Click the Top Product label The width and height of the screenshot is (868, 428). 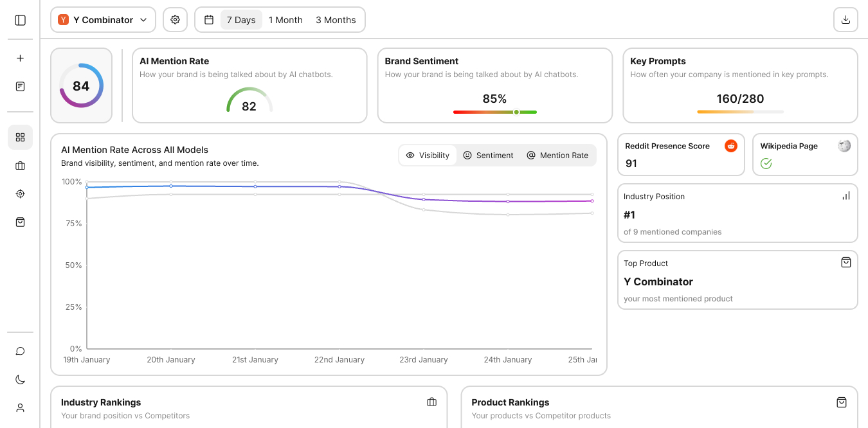[x=646, y=263]
